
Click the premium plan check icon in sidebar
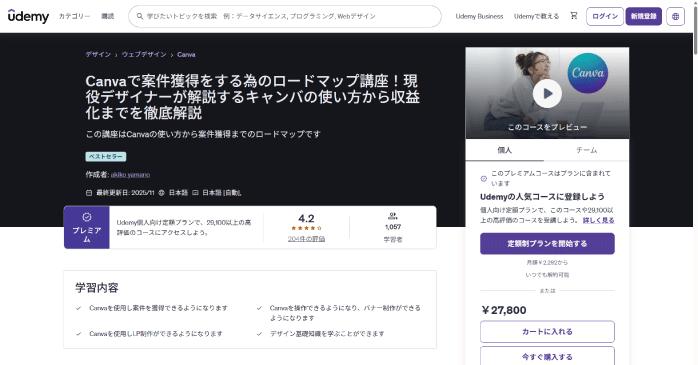(484, 178)
